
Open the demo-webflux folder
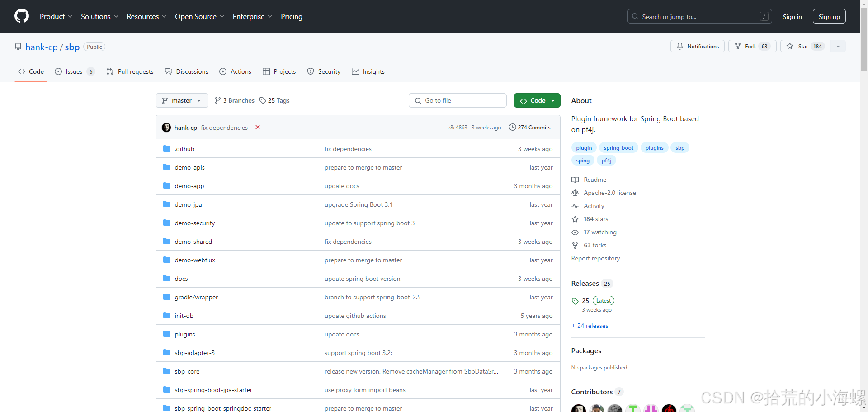click(195, 260)
